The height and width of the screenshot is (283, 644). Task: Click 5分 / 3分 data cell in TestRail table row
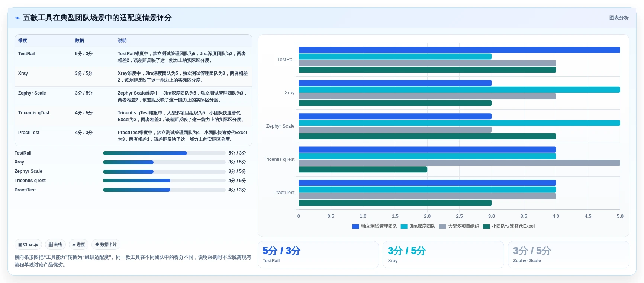coord(84,54)
